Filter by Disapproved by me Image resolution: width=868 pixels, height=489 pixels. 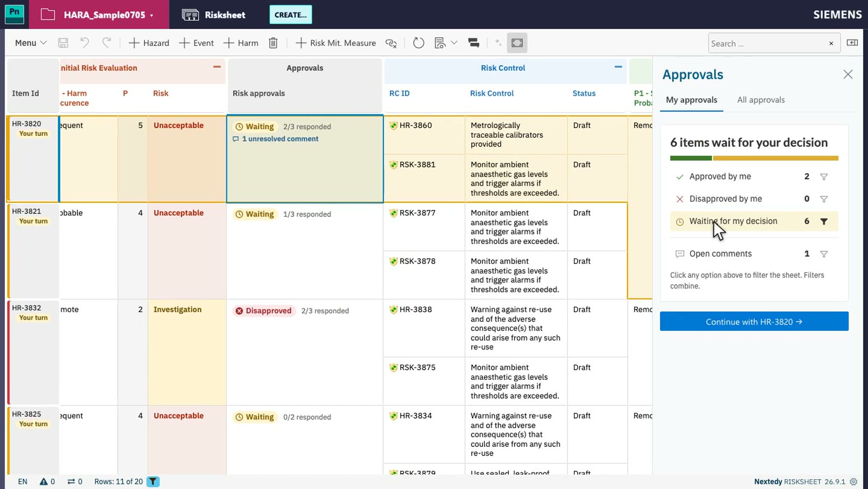824,199
